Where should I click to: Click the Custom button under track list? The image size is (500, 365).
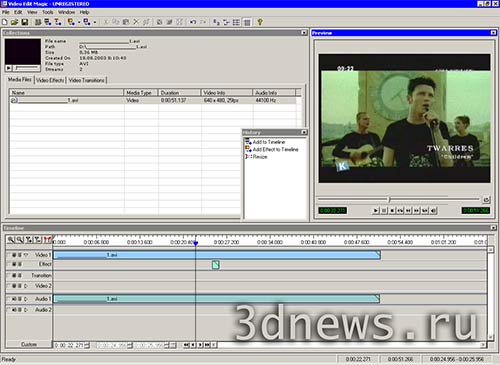coord(29,344)
